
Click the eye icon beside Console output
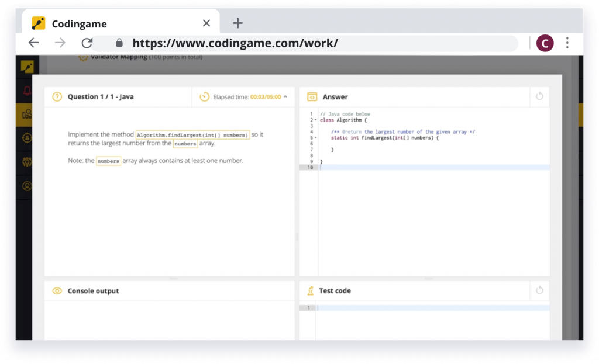pyautogui.click(x=56, y=290)
